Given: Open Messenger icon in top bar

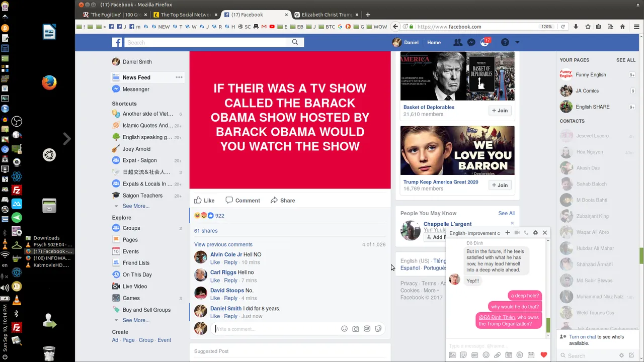Looking at the screenshot, I should coord(471,43).
